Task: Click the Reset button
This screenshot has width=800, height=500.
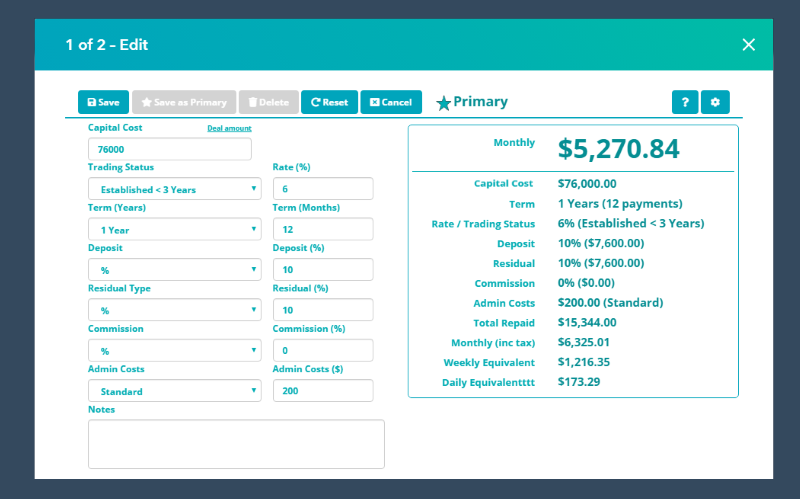Action: 329,102
